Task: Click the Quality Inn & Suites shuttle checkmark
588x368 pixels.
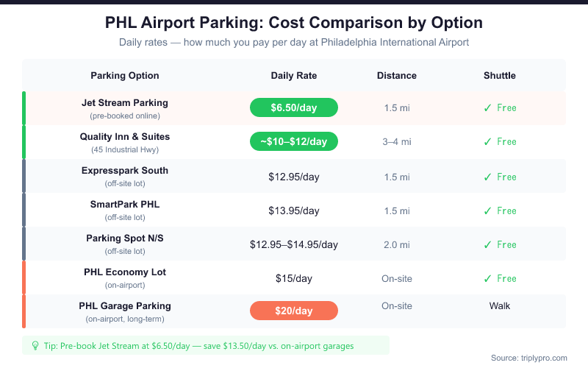Action: 487,141
